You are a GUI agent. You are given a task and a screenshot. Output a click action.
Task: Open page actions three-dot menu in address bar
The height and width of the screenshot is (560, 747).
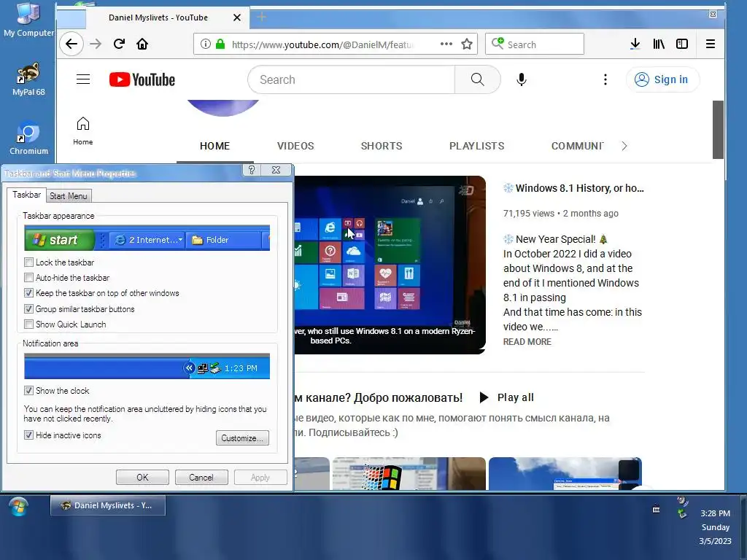(446, 44)
